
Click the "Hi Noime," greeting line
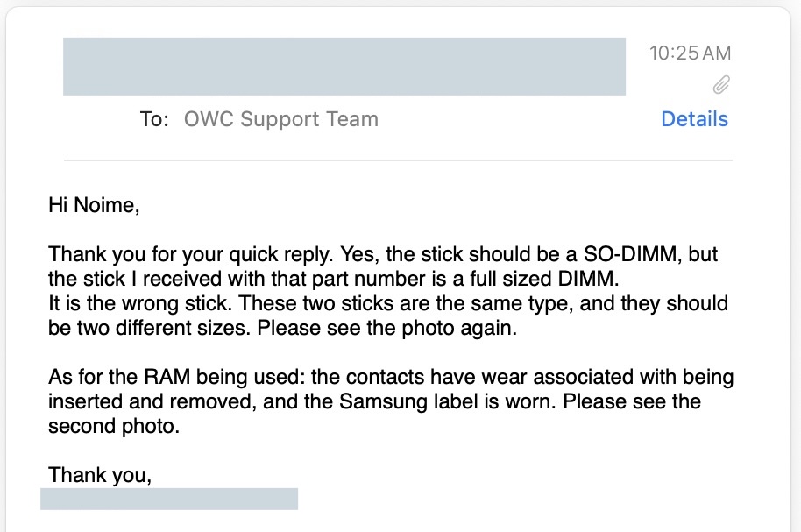(x=94, y=207)
